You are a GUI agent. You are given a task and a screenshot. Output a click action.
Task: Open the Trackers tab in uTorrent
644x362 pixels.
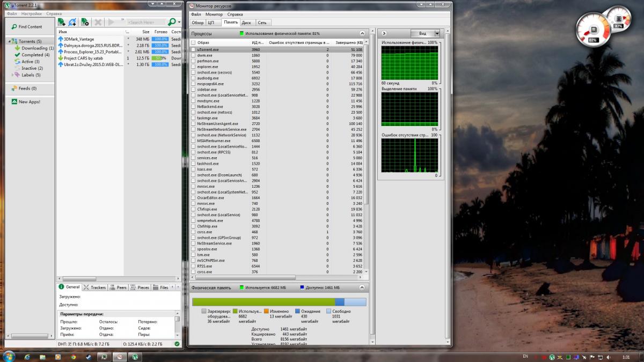pyautogui.click(x=95, y=287)
